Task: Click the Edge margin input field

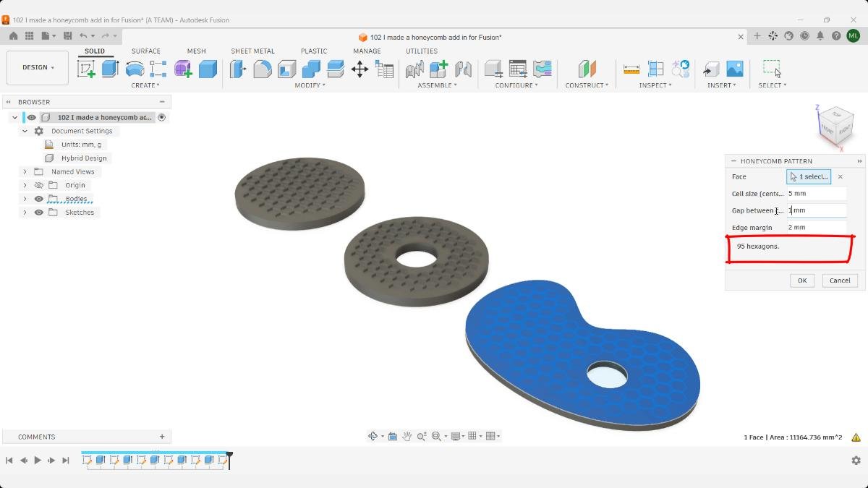Action: click(x=817, y=227)
